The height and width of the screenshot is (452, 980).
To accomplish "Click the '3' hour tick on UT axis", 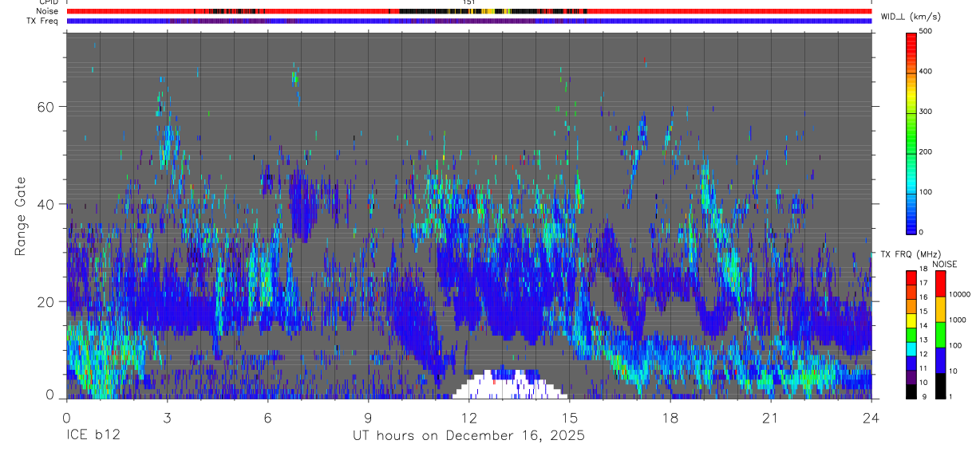I will tap(167, 418).
